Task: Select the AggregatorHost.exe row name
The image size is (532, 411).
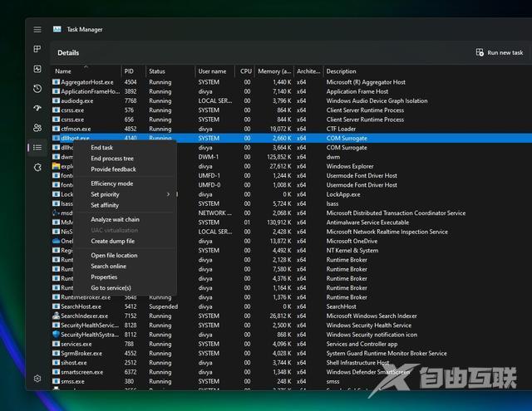Action: pos(87,82)
